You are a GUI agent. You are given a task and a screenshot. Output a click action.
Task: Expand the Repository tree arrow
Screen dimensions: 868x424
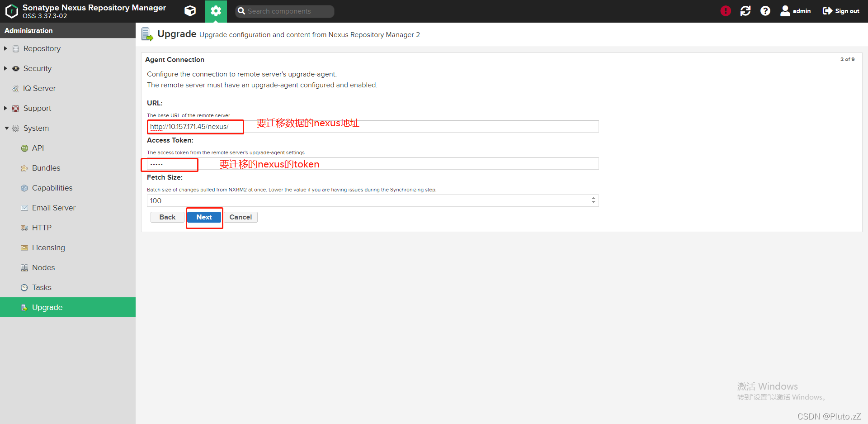tap(6, 48)
